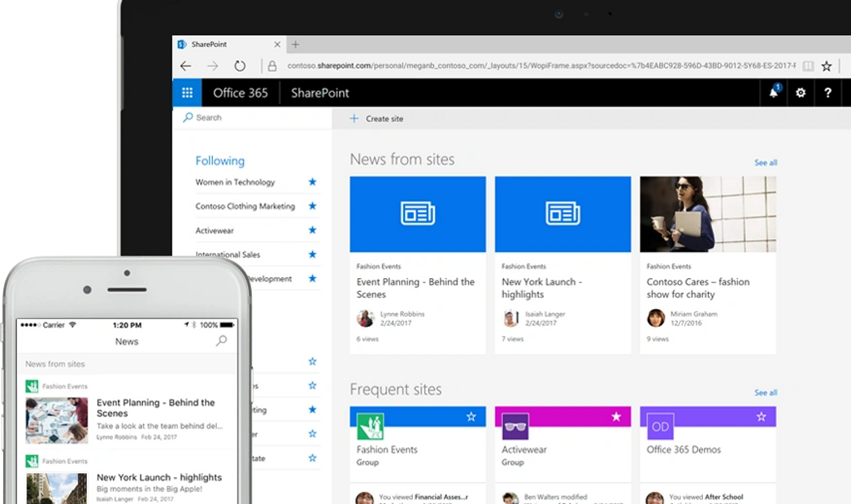The image size is (851, 504).
Task: Follow Office 365 Demos with its star
Action: point(762,417)
